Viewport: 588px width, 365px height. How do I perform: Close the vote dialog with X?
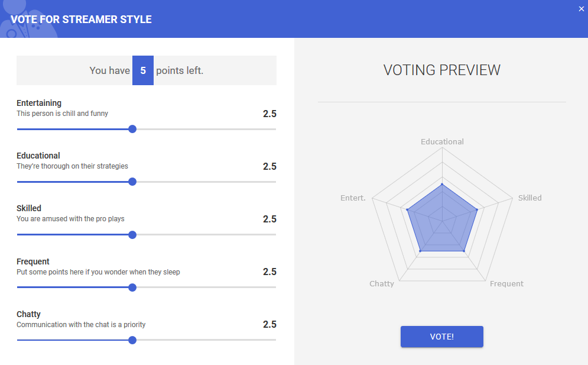click(x=581, y=8)
